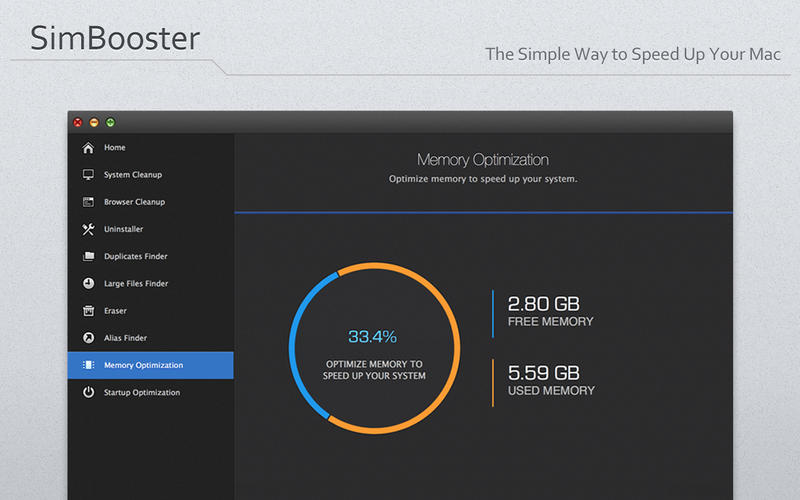
Task: Go to Browser Cleanup
Action: point(134,202)
